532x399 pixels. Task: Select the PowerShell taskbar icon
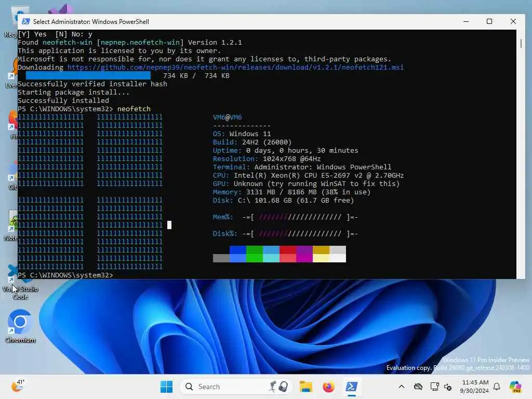coord(351,387)
